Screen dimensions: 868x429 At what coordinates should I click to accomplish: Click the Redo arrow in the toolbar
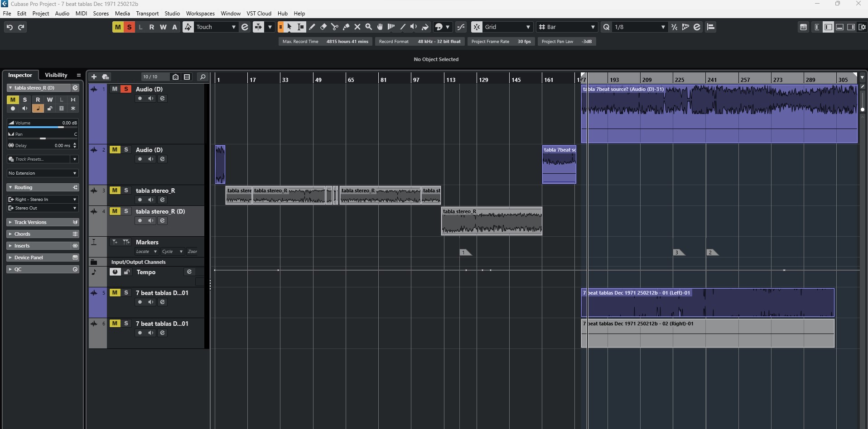pyautogui.click(x=21, y=27)
